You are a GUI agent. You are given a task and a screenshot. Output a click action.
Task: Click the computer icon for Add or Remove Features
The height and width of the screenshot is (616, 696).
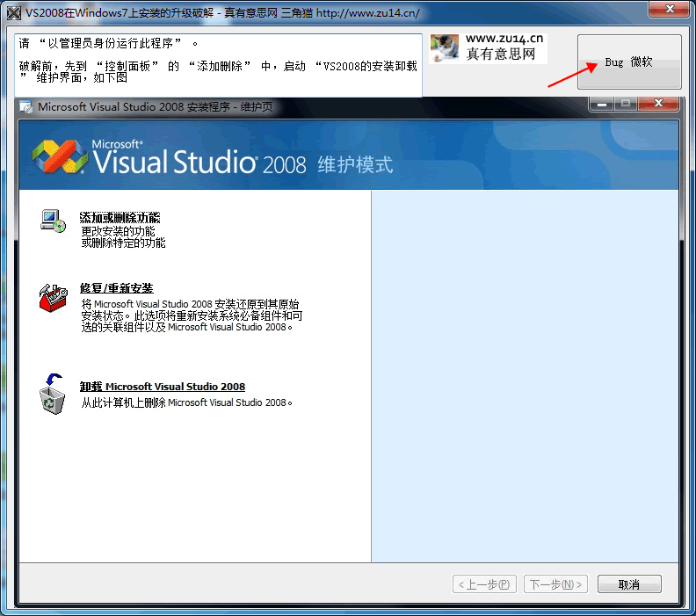52,221
